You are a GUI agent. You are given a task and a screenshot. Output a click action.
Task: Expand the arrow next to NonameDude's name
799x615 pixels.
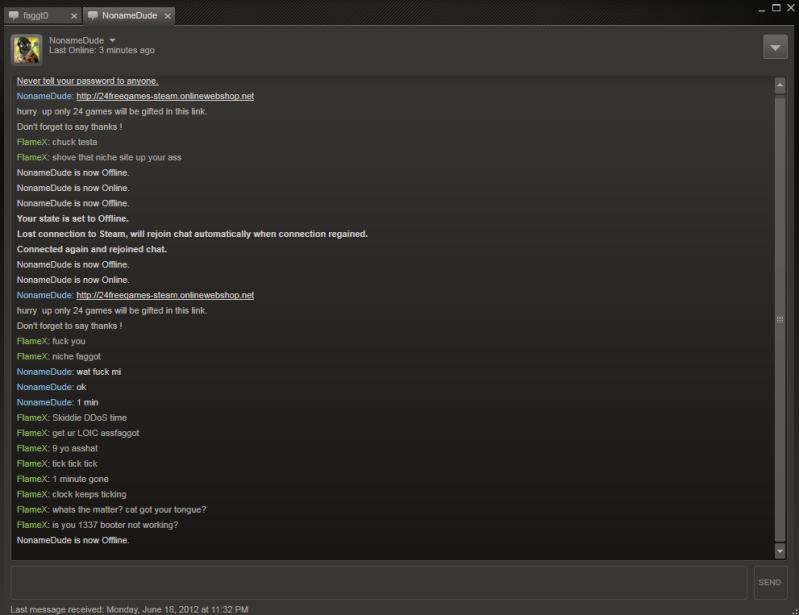pyautogui.click(x=113, y=40)
